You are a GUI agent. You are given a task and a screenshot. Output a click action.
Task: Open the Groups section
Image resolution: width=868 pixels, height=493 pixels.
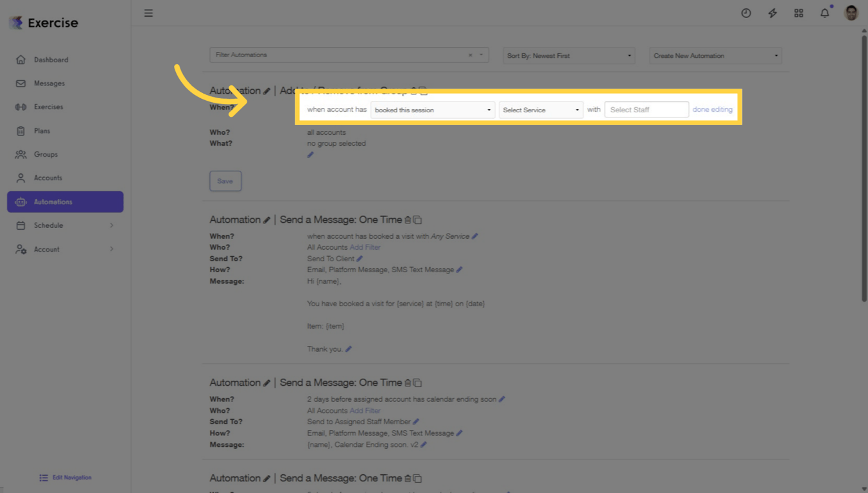[46, 154]
